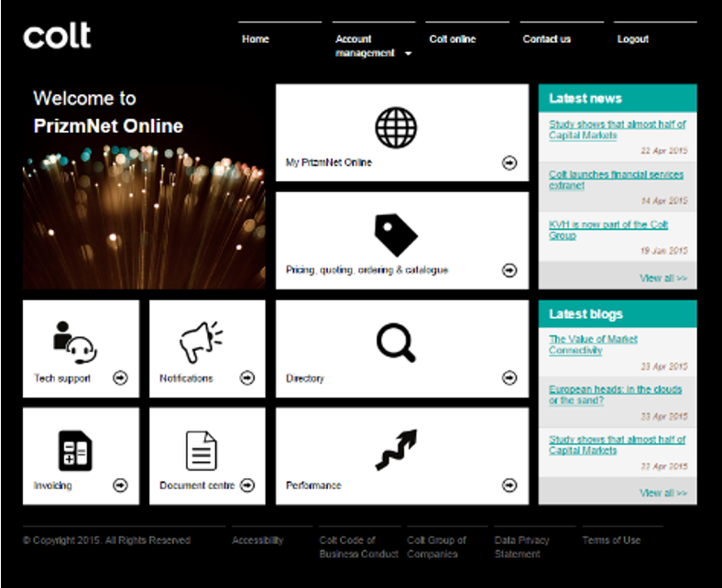
Task: Open blog 'Study shows that almost half' link
Action: [617, 445]
